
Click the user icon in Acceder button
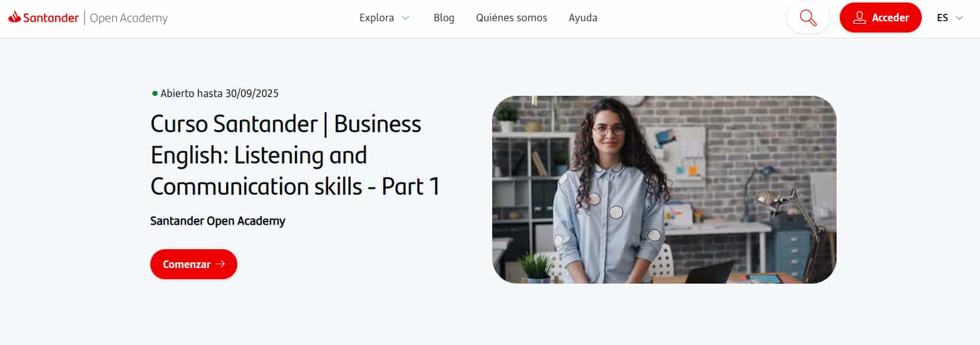tap(860, 18)
